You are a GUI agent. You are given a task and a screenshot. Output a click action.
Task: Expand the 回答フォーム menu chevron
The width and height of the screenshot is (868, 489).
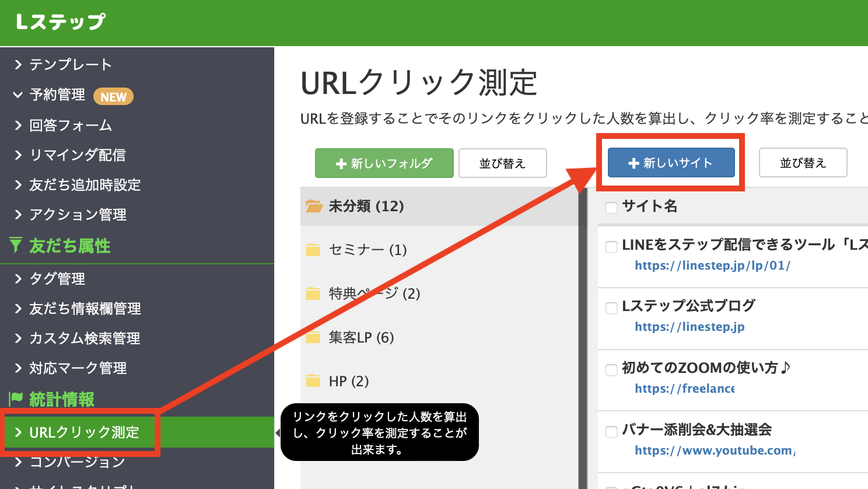[18, 125]
